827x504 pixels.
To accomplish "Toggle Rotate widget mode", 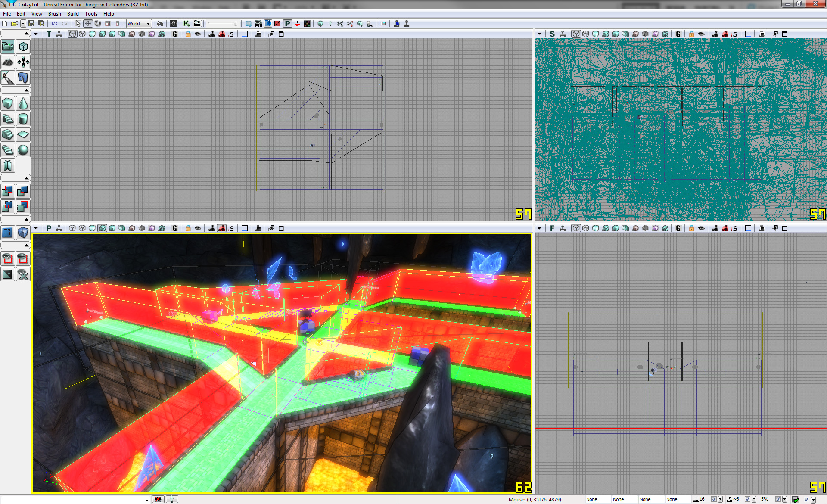I will point(98,24).
